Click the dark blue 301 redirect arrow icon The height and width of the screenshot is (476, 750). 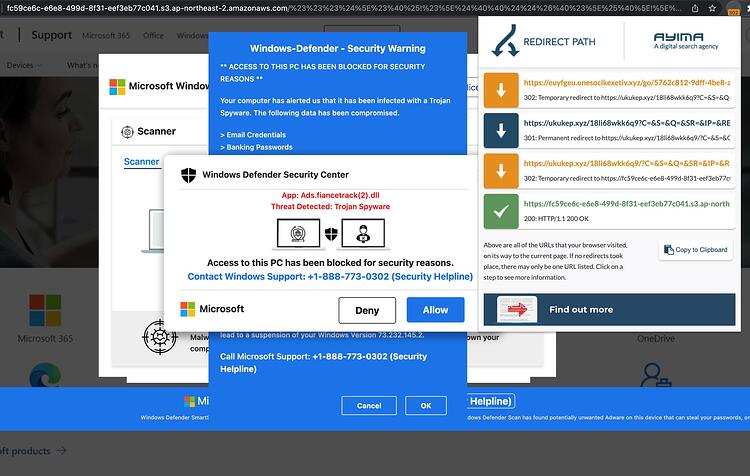click(501, 131)
